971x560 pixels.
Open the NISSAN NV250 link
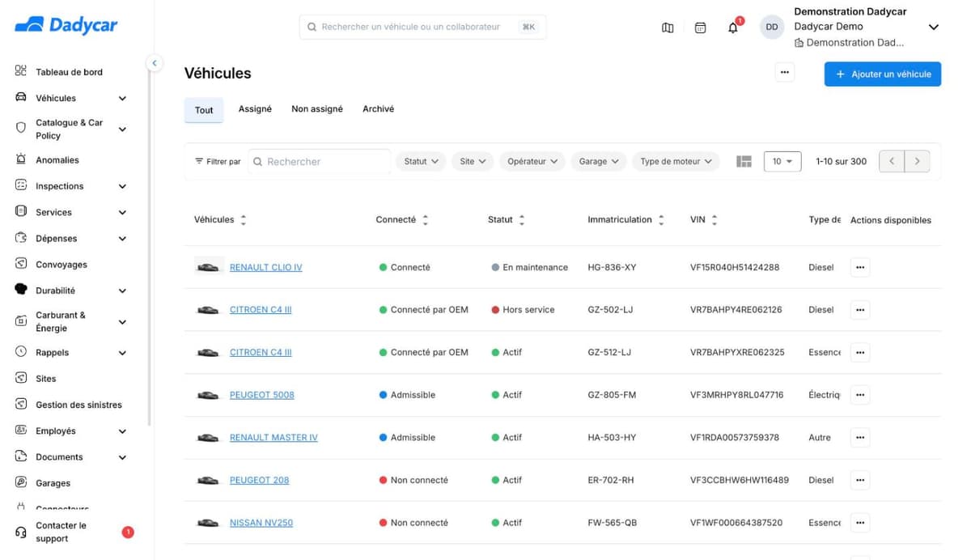click(261, 523)
